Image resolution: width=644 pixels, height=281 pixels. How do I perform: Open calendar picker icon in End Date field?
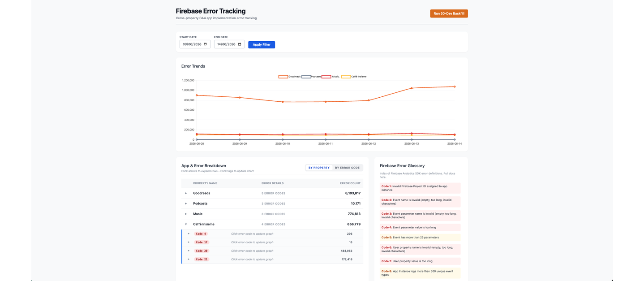coord(240,44)
